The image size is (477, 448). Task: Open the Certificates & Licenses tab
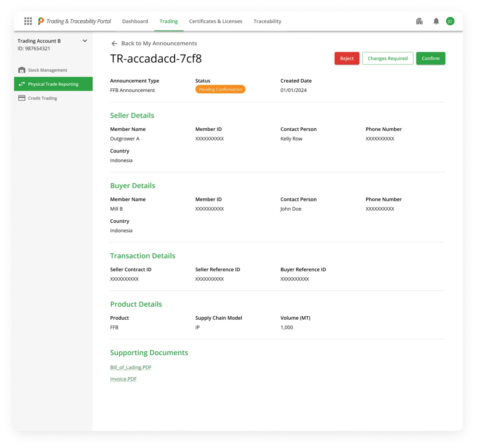[216, 21]
